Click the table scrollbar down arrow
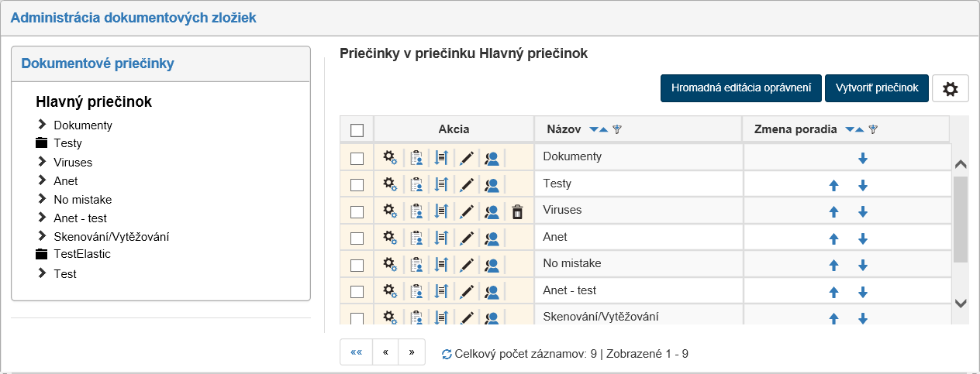The height and width of the screenshot is (374, 980). coord(961,304)
